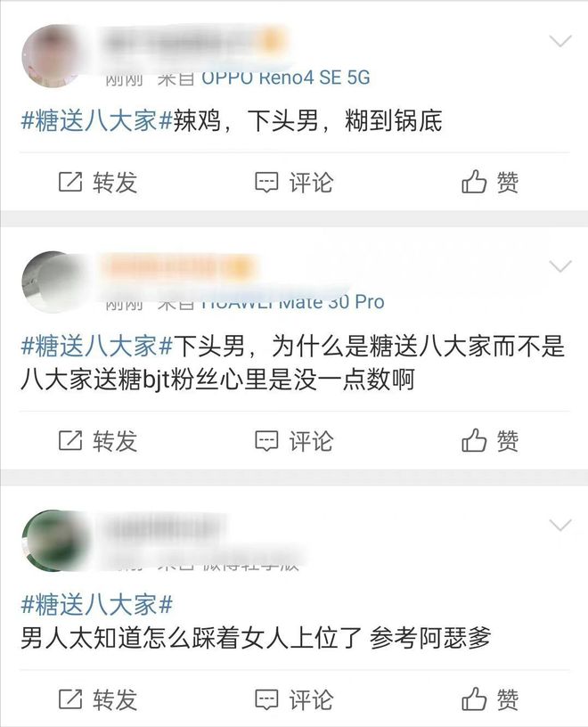View first poster's blurred avatar
This screenshot has width=588, height=727.
click(x=52, y=56)
